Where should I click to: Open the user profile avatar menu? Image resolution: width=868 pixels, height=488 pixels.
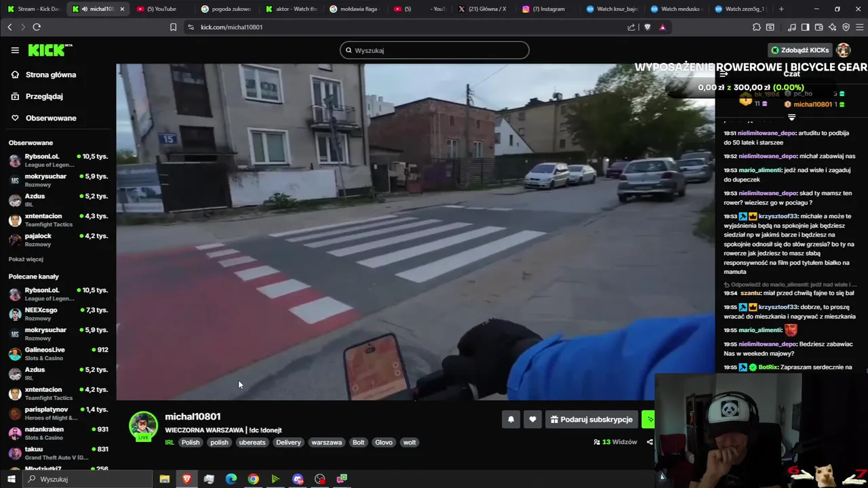click(844, 50)
